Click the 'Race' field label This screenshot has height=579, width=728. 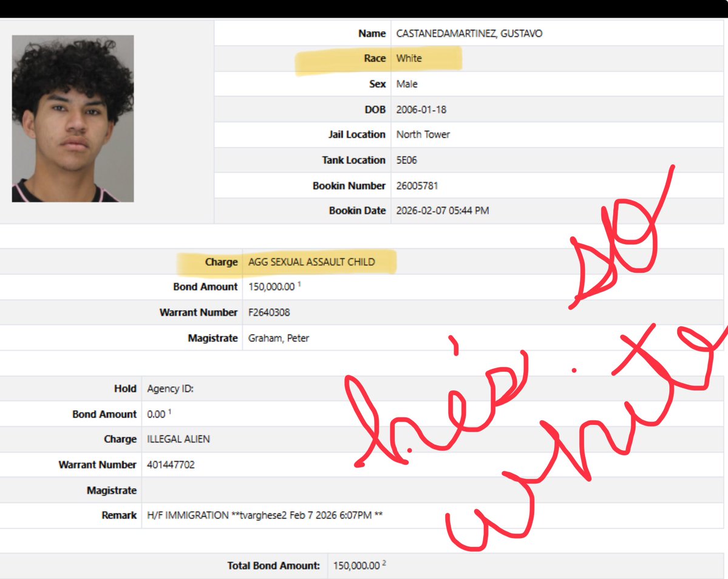375,58
